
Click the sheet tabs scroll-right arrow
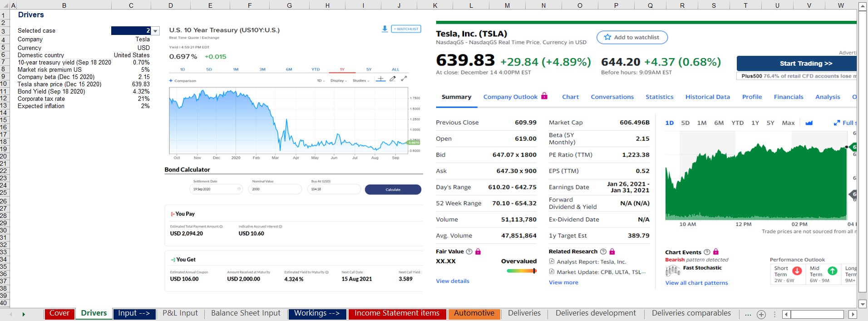tap(24, 314)
